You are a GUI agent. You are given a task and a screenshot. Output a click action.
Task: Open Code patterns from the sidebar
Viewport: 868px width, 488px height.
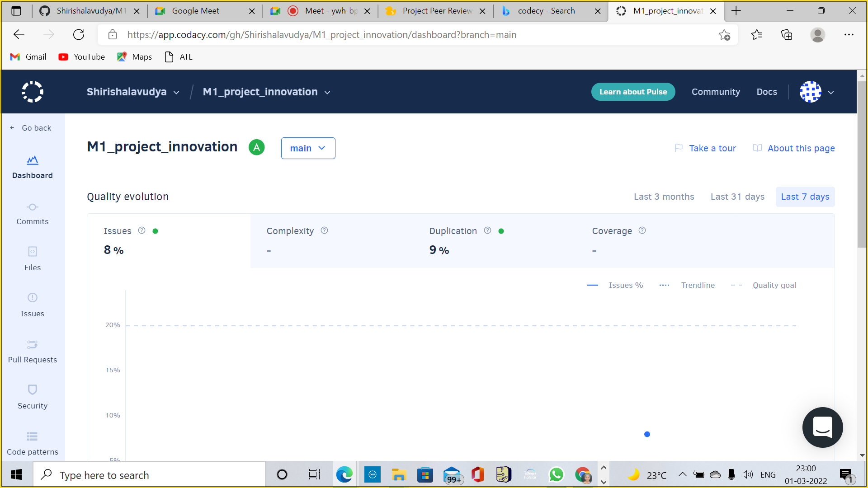32,444
